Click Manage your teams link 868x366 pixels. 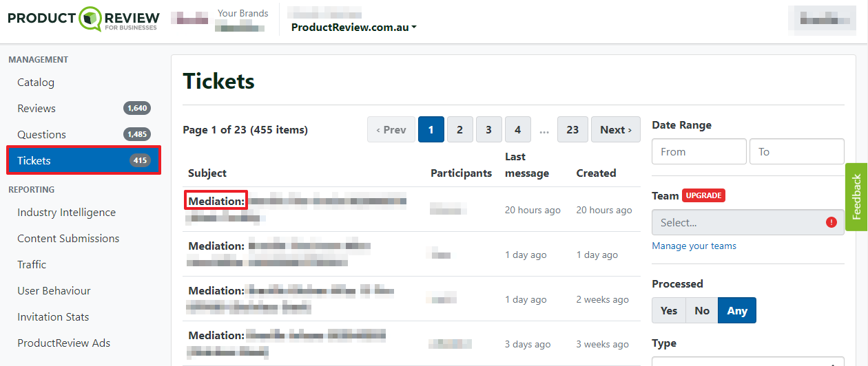(694, 246)
